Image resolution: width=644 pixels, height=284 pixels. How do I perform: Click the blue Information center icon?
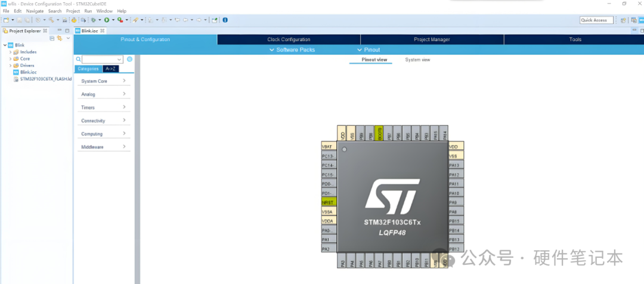[225, 20]
